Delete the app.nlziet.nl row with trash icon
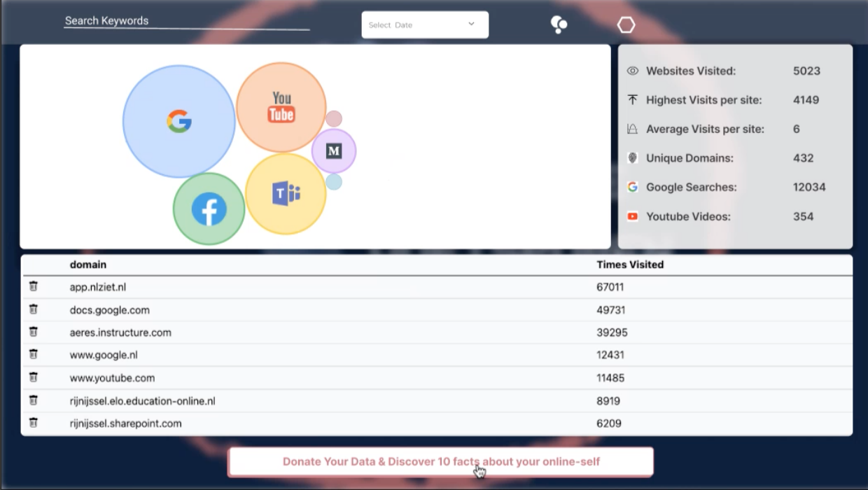Screen dimensions: 868x490 click(x=33, y=286)
